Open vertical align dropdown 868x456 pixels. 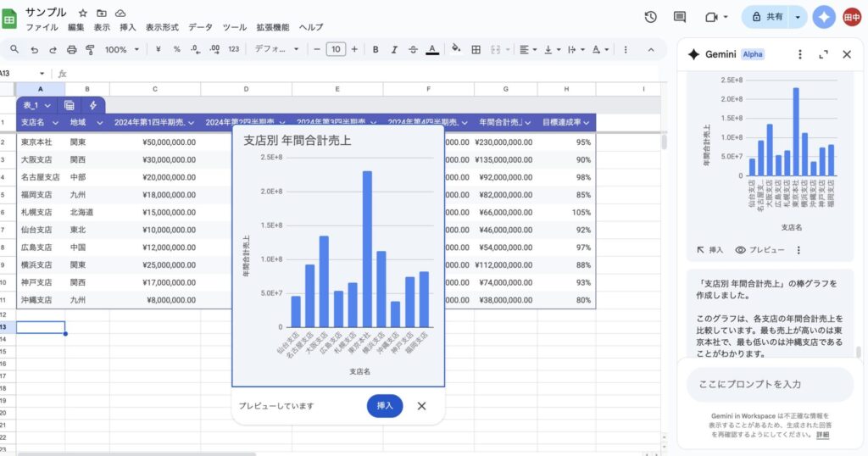point(552,49)
